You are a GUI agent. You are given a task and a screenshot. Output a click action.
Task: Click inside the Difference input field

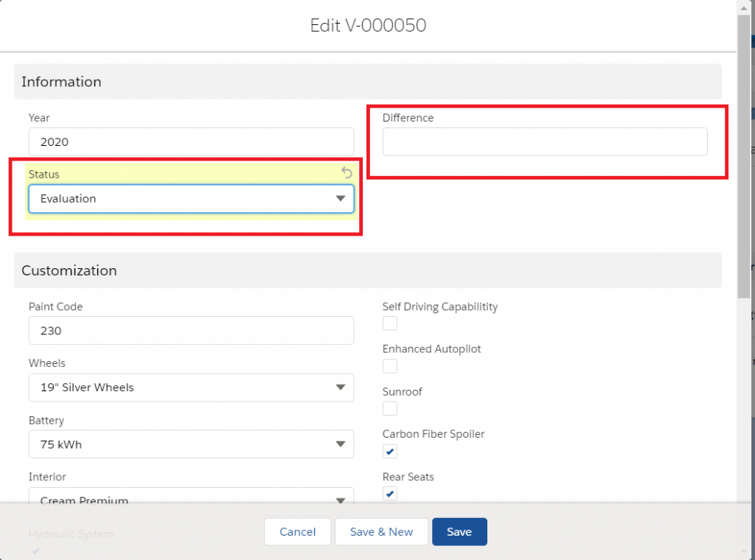click(x=544, y=141)
